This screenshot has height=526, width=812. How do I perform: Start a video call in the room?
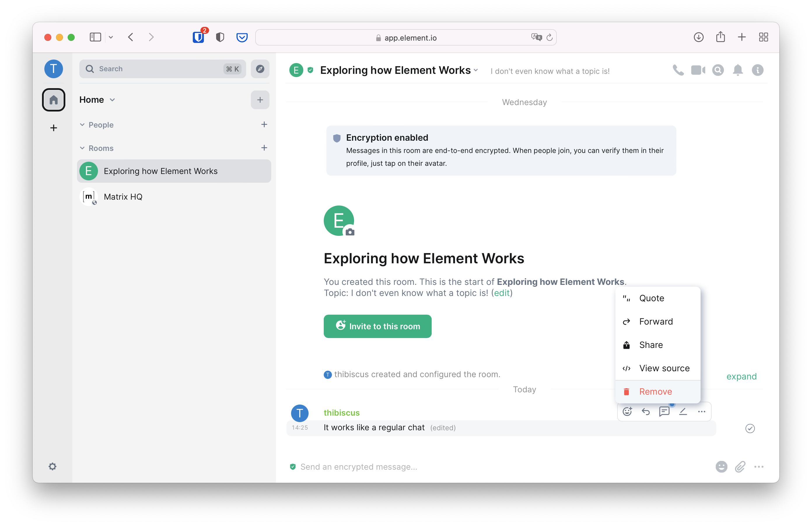pos(698,70)
